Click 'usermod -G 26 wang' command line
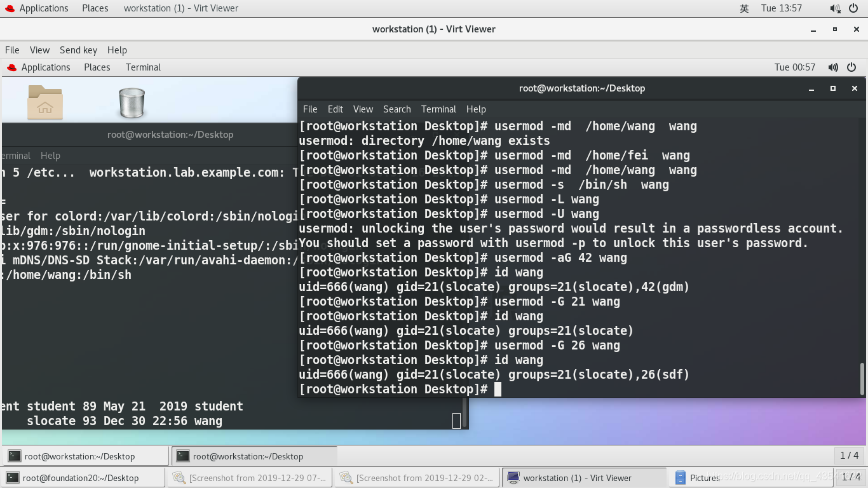868x488 pixels. (x=557, y=346)
